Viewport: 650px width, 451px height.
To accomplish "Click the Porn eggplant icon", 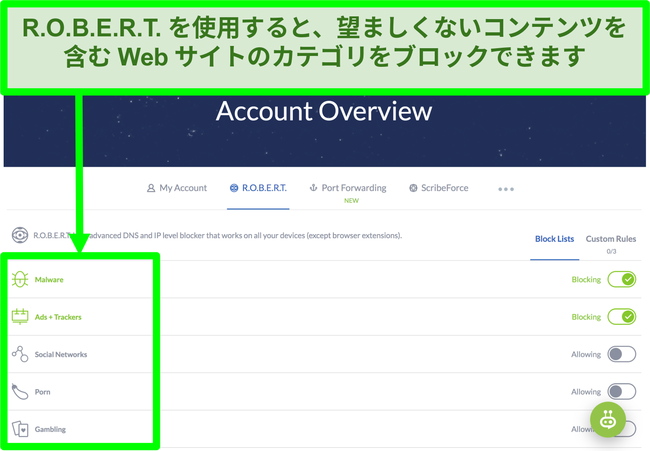I will point(20,392).
